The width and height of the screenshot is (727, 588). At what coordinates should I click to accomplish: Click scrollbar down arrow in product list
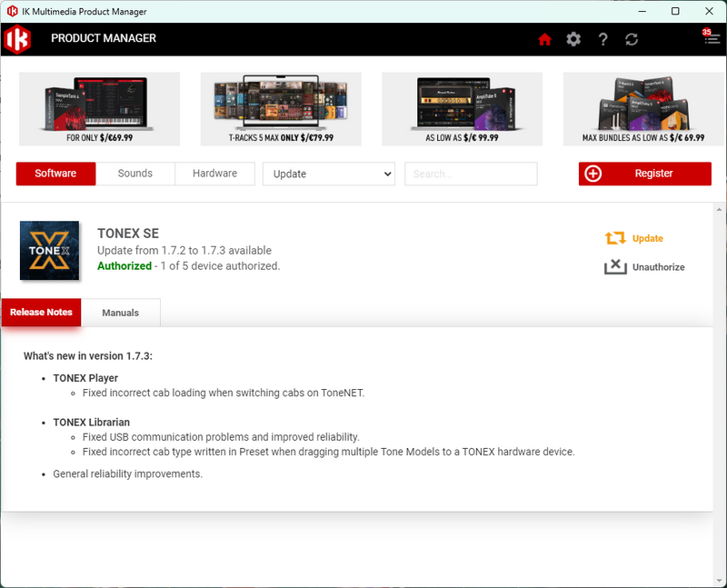click(720, 581)
